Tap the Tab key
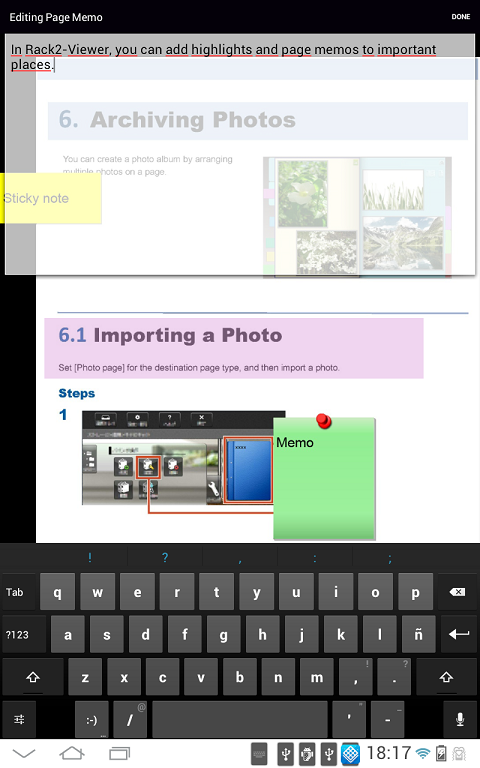The height and width of the screenshot is (768, 480). [x=19, y=592]
